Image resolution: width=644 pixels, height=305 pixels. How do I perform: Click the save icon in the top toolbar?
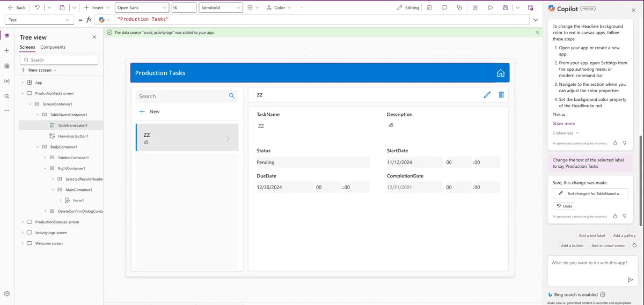[x=505, y=8]
